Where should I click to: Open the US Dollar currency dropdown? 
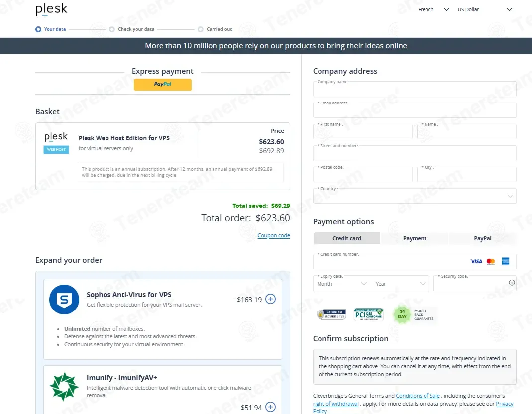coord(485,9)
